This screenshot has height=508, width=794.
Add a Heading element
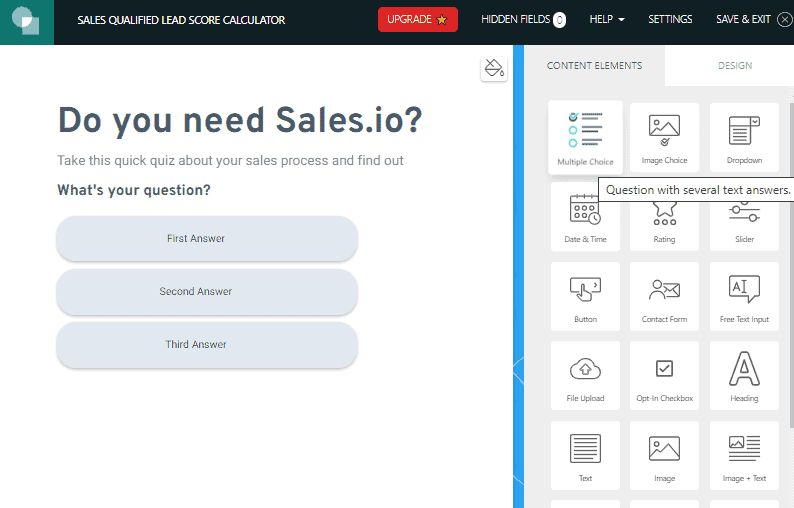point(744,375)
